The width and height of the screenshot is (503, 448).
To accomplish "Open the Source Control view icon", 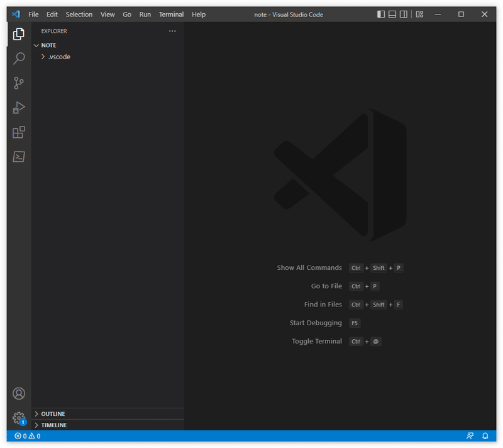I will pos(19,83).
